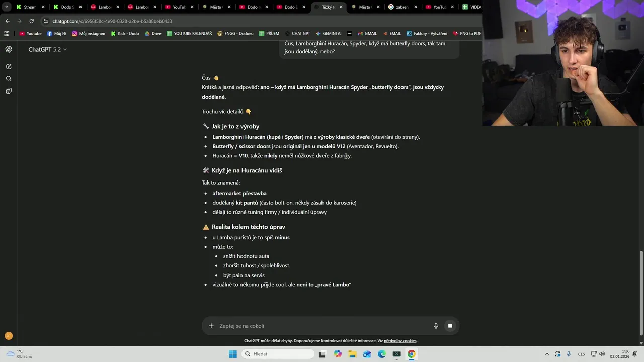The image size is (644, 362).
Task: Open the Drive bookmark
Action: [153, 34]
